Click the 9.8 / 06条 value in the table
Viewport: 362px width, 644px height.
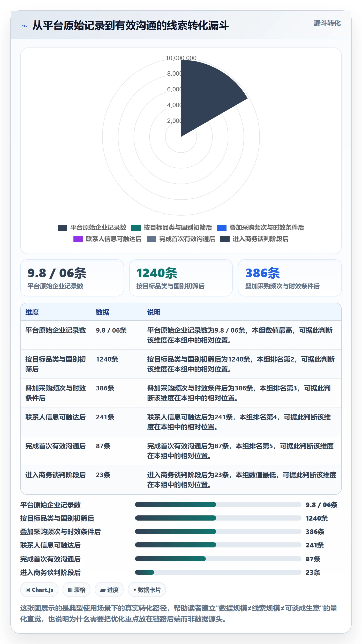tap(111, 330)
